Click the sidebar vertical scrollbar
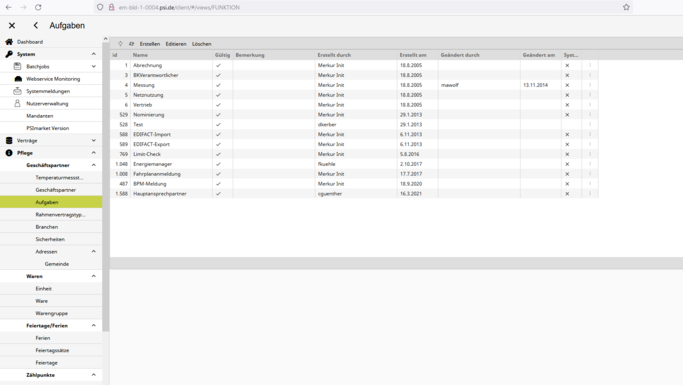 105,187
